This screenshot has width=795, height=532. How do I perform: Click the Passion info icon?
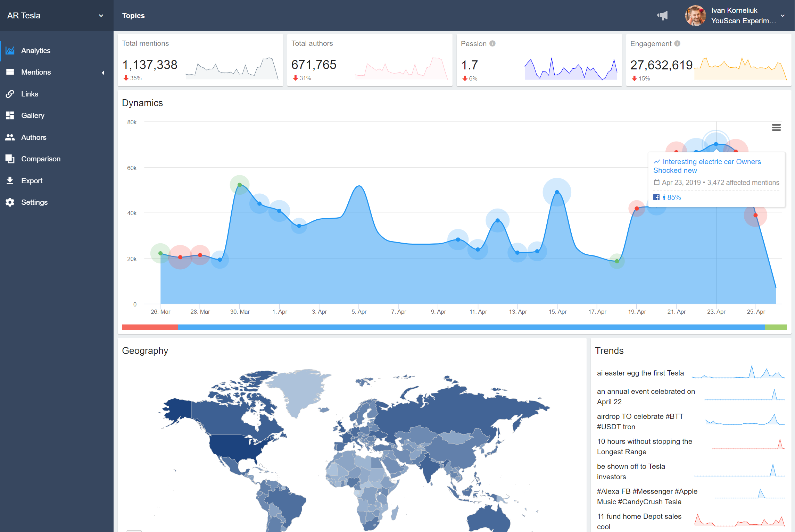coord(492,43)
